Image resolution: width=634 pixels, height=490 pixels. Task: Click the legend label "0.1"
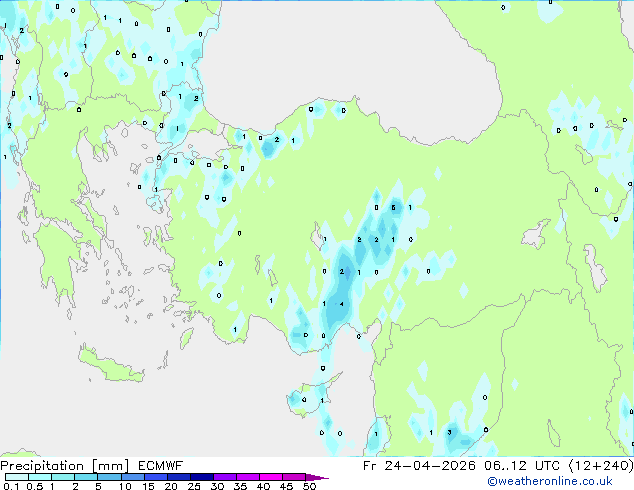click(x=11, y=486)
